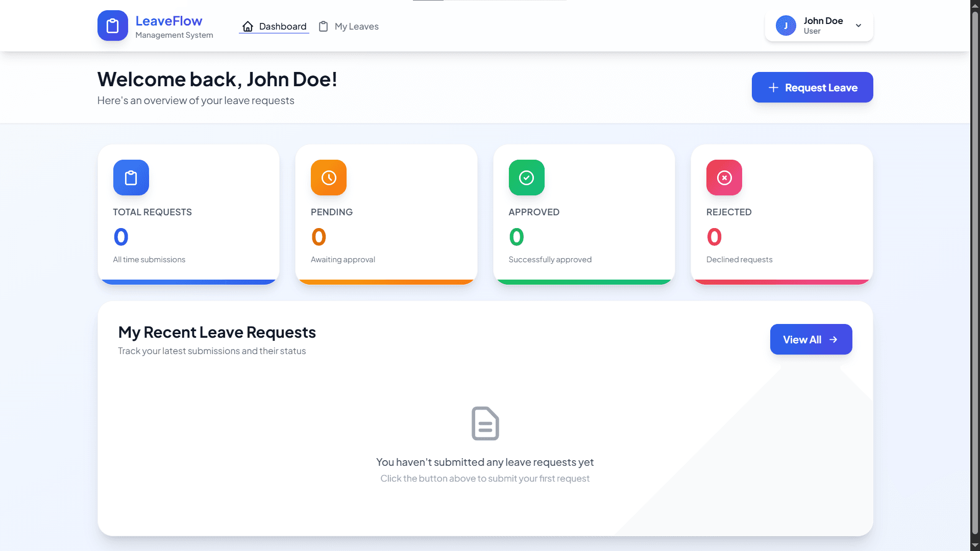
Task: Click the View All button
Action: point(811,339)
